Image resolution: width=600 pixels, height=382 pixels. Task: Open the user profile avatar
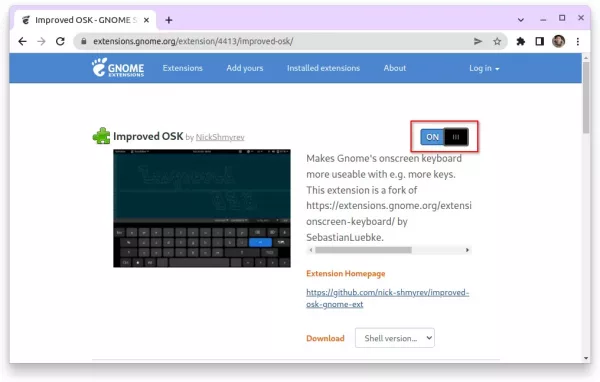(558, 41)
